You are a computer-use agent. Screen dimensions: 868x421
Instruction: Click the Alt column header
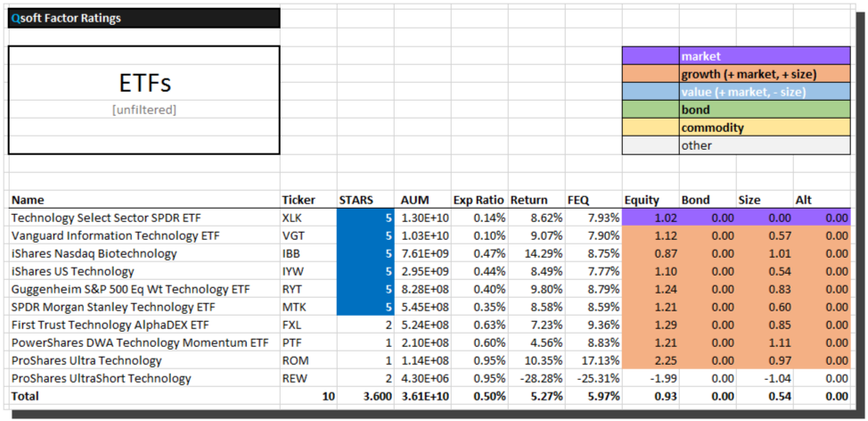pos(822,200)
